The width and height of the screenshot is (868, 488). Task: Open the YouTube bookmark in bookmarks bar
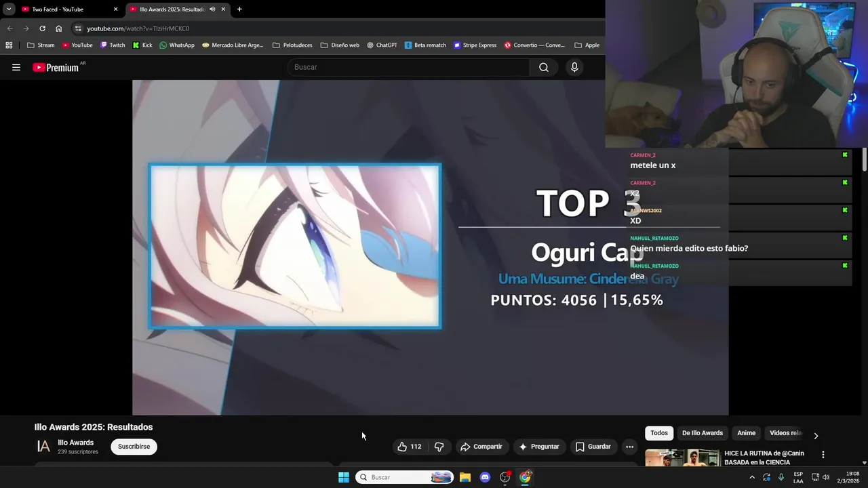click(x=77, y=45)
